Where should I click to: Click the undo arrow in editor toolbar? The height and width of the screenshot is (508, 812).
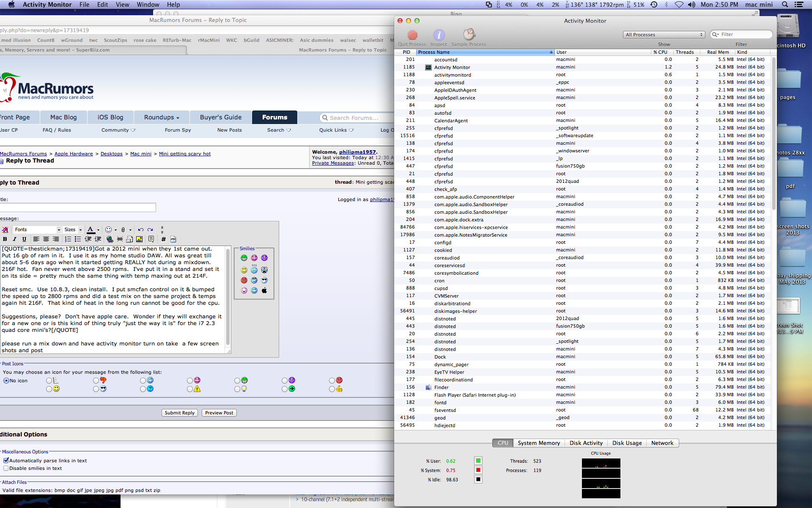pyautogui.click(x=141, y=229)
